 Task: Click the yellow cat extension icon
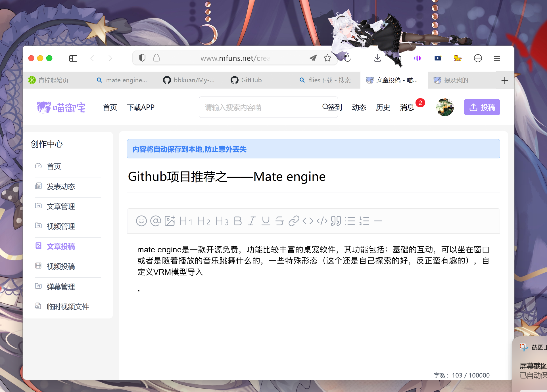click(x=457, y=58)
